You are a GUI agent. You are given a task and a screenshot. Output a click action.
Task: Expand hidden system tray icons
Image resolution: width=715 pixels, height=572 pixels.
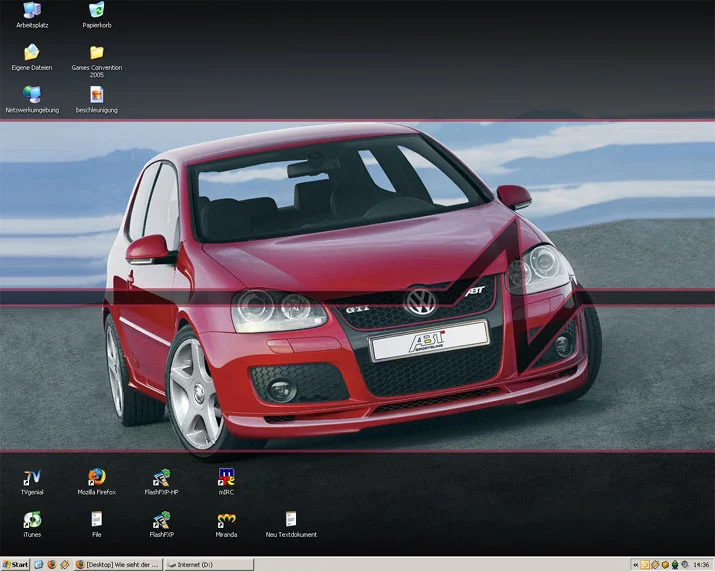[x=635, y=564]
